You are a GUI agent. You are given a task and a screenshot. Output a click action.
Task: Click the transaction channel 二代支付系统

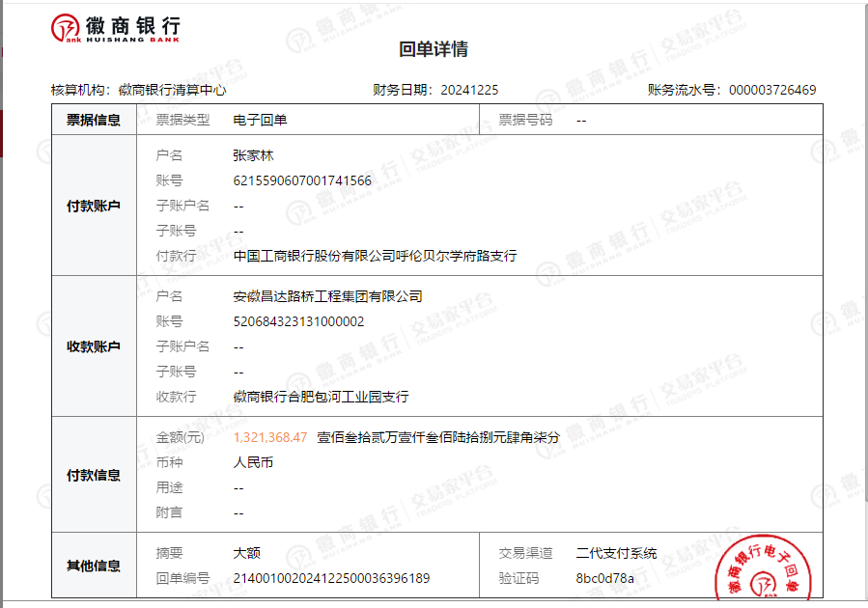(x=616, y=553)
